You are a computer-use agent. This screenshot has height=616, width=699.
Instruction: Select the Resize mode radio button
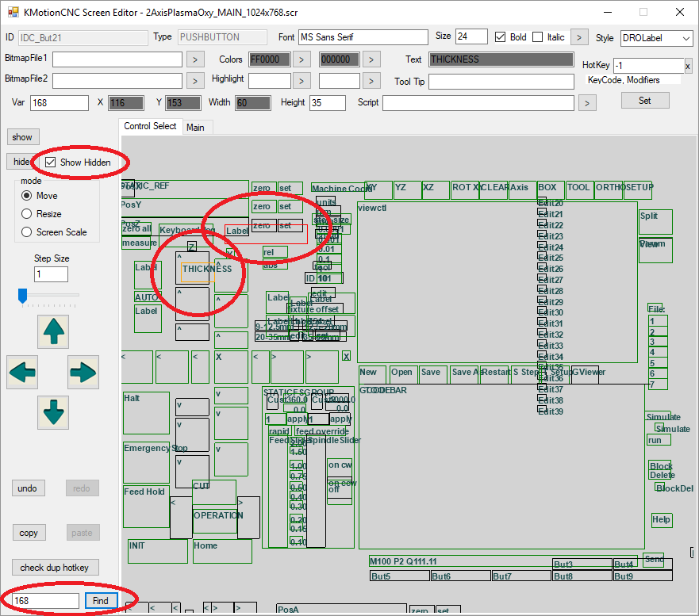click(27, 214)
